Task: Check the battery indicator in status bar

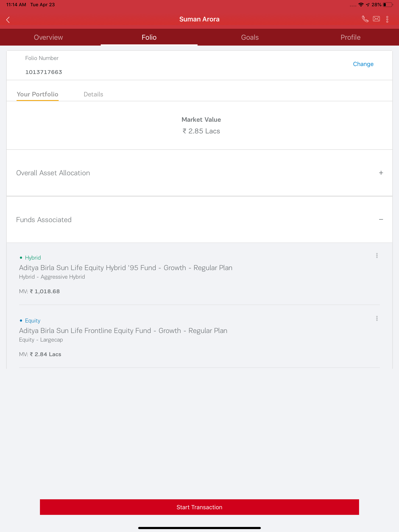Action: point(388,4)
